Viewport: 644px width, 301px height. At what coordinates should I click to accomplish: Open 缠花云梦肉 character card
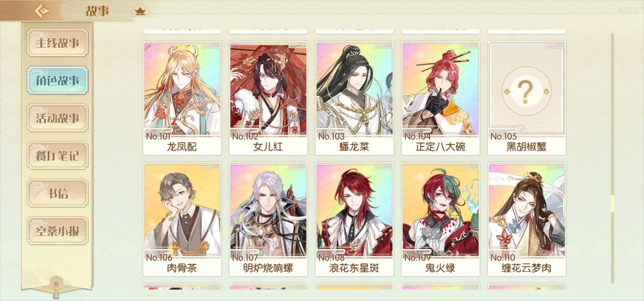527,219
